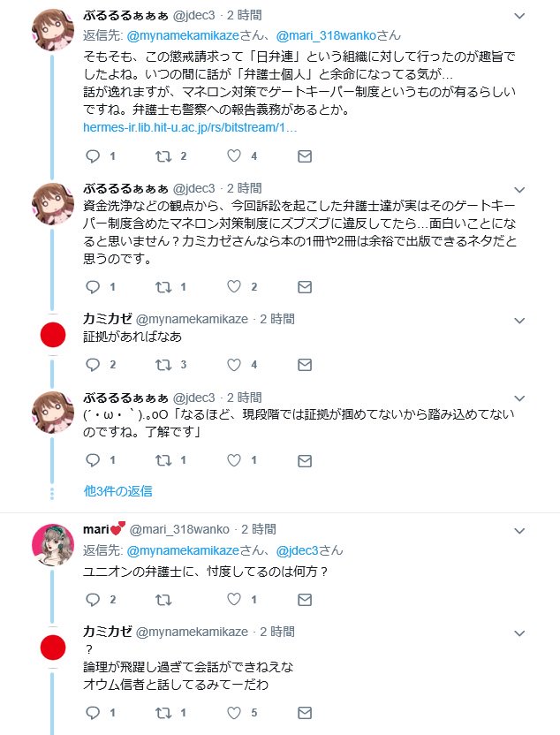This screenshot has height=735, width=560.
Task: Send the 資金洗浄 tweet via direct message
Action: coord(305,287)
